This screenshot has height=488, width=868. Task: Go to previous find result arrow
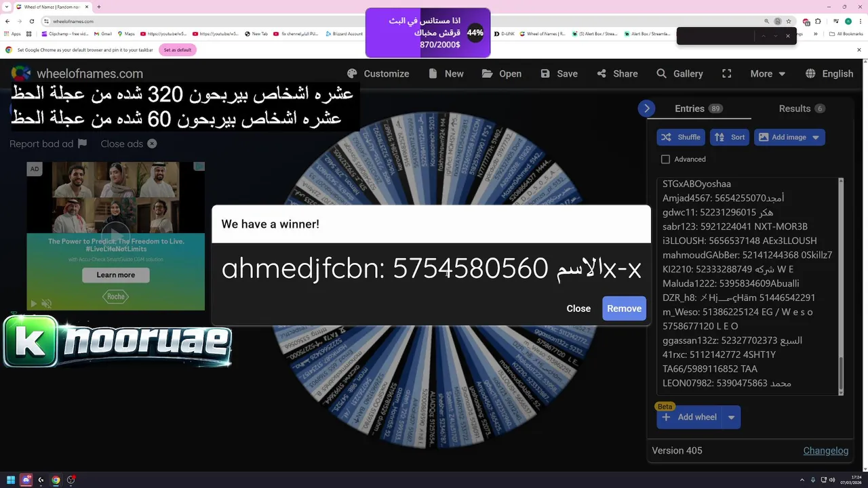click(x=763, y=36)
